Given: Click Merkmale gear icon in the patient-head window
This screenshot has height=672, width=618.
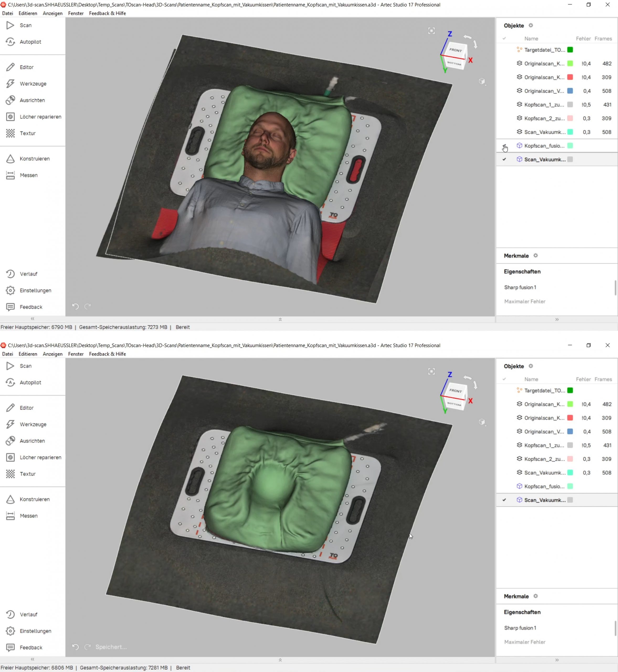Looking at the screenshot, I should tap(535, 256).
